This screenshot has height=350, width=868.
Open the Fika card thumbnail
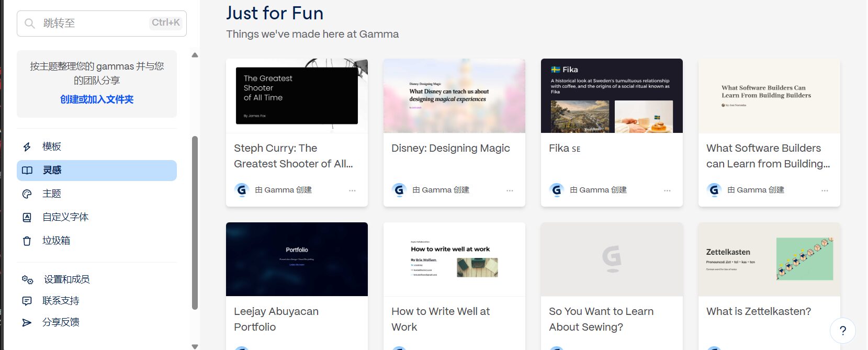(612, 96)
